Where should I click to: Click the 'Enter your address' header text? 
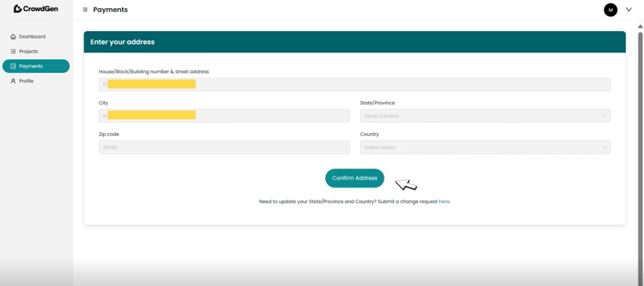(x=123, y=42)
